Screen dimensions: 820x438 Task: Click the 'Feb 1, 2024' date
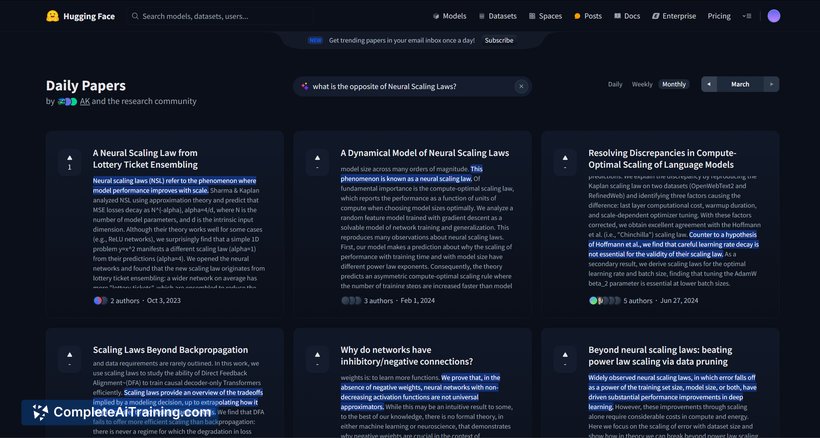[x=418, y=301]
